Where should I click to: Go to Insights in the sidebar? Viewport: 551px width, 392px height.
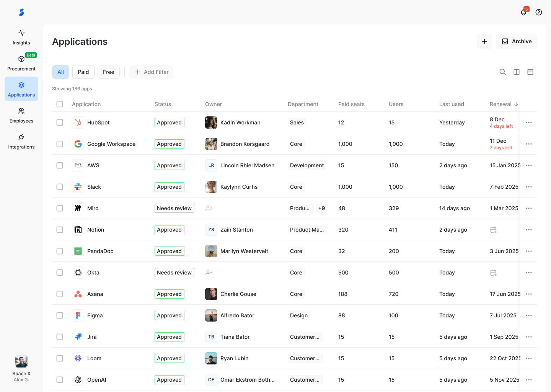point(21,38)
